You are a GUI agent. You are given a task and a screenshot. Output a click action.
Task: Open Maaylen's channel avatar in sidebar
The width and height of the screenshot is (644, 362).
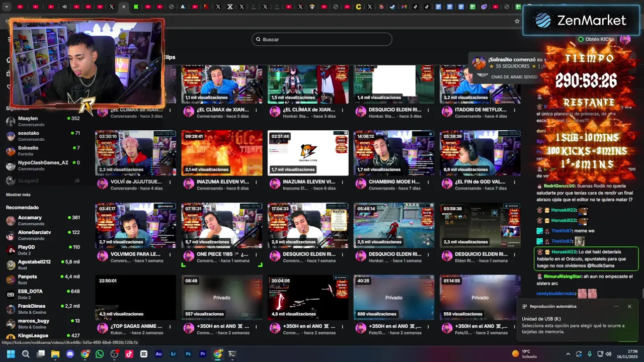coord(11,121)
